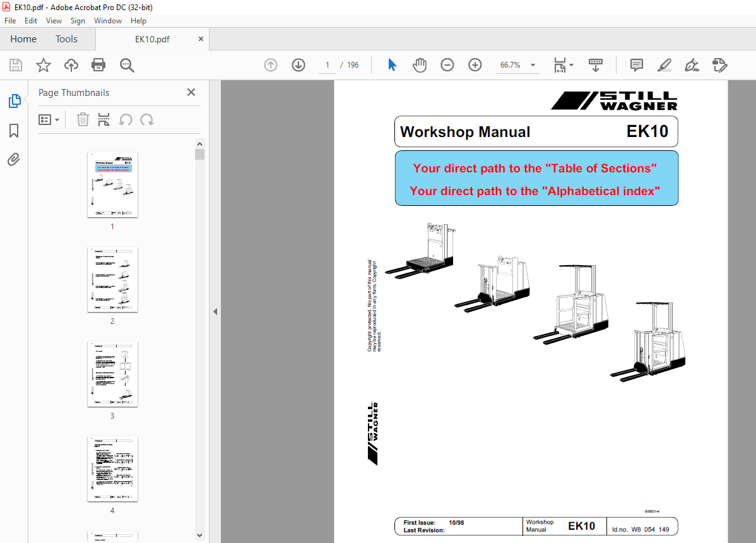Open the Help menu
The height and width of the screenshot is (543, 756).
click(138, 21)
